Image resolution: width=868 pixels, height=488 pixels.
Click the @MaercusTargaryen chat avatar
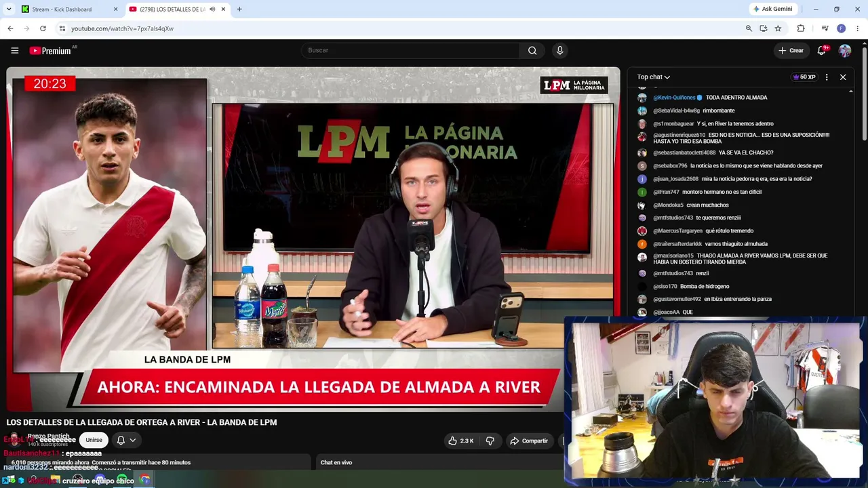coord(642,231)
